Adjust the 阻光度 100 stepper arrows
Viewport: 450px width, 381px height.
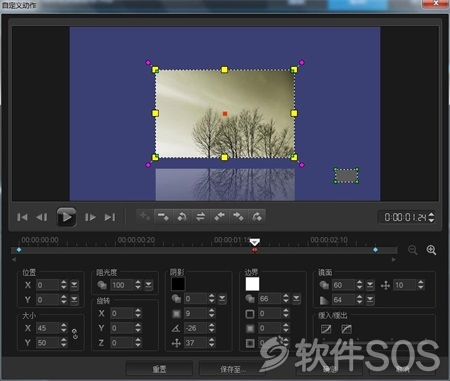[x=138, y=285]
